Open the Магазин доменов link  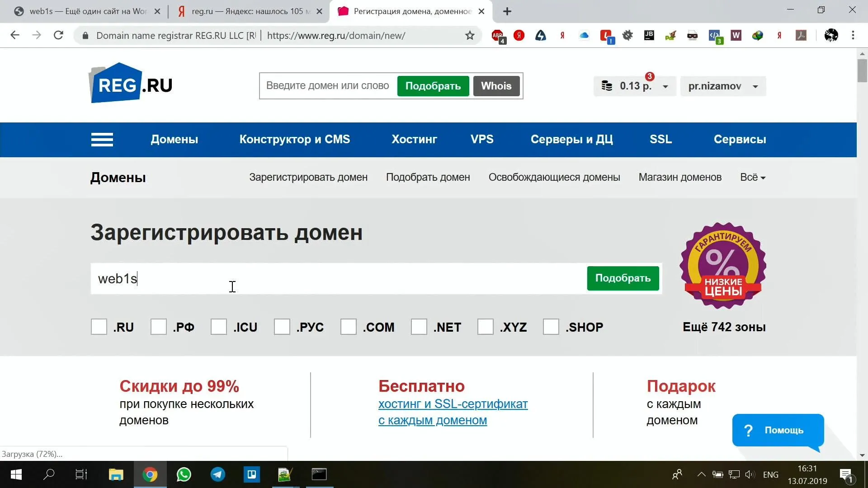click(679, 177)
